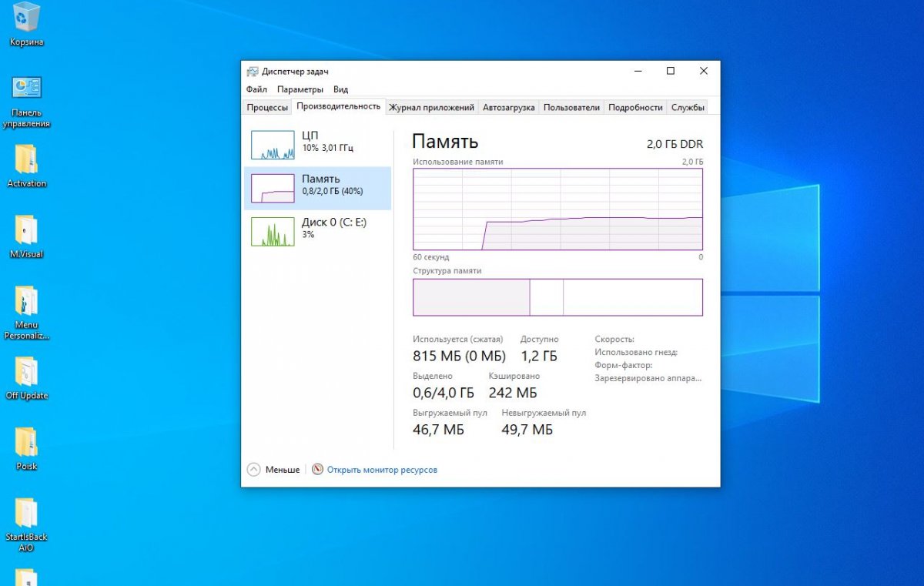The height and width of the screenshot is (586, 924).
Task: Close the Диспетчер задач window
Action: click(x=704, y=71)
